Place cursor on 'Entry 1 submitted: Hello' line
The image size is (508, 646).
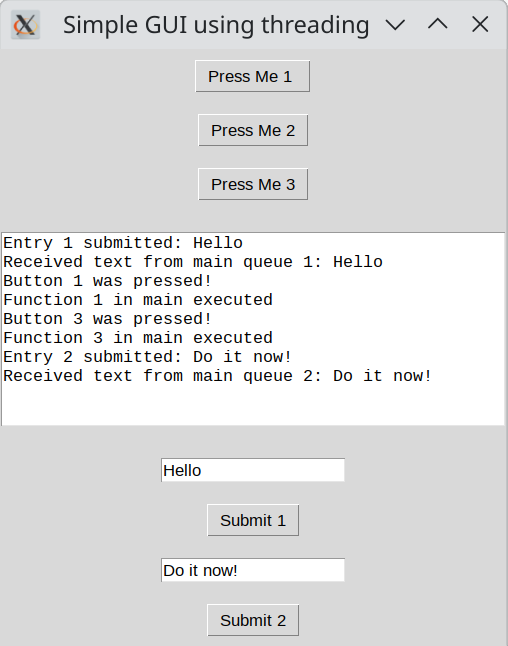pos(123,243)
